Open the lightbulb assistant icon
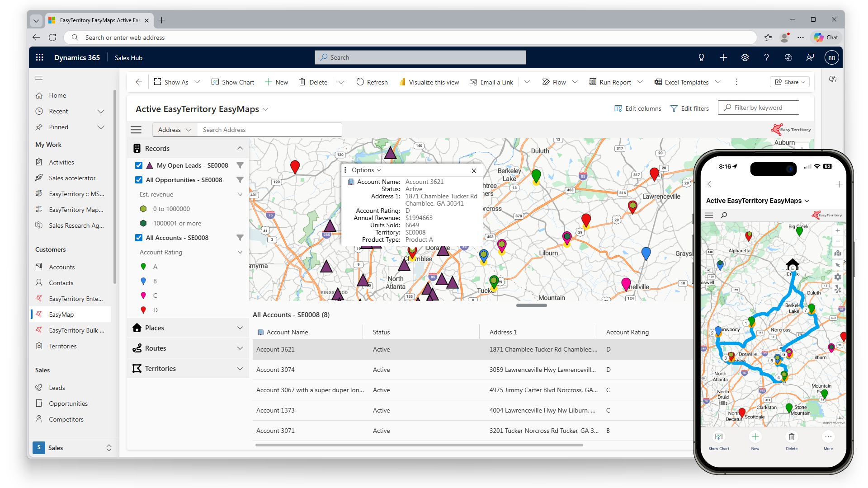Image resolution: width=868 pixels, height=488 pixels. (701, 57)
